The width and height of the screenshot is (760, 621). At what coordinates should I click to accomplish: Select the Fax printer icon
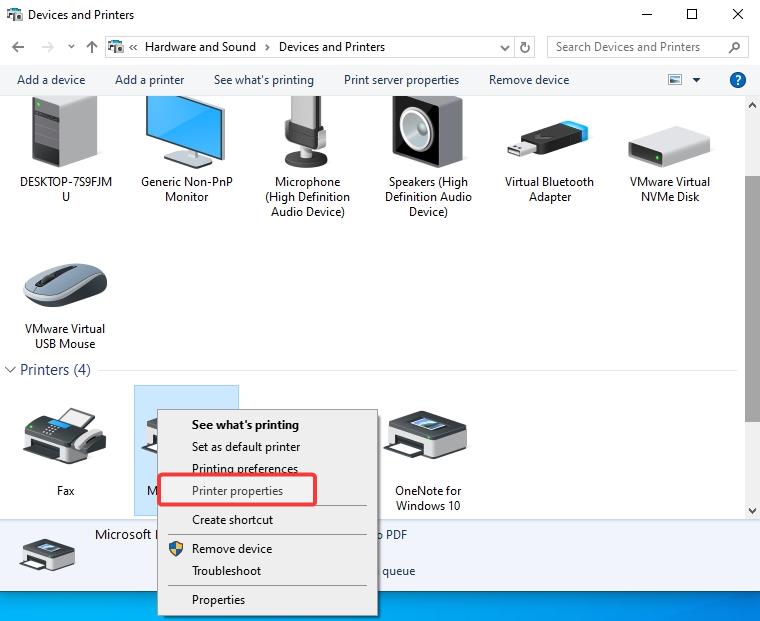(x=65, y=436)
